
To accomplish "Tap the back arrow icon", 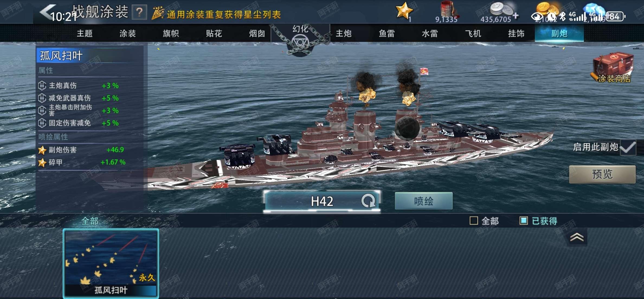I will point(47,12).
